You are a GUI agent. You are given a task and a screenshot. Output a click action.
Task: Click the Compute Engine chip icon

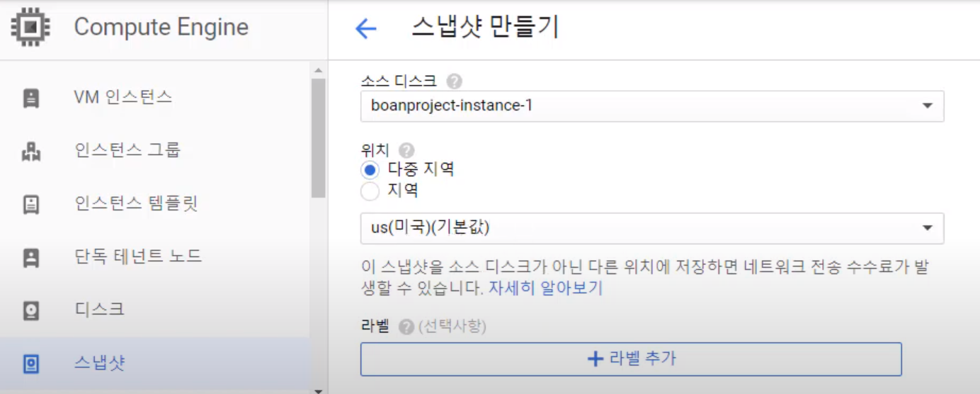pyautogui.click(x=29, y=28)
